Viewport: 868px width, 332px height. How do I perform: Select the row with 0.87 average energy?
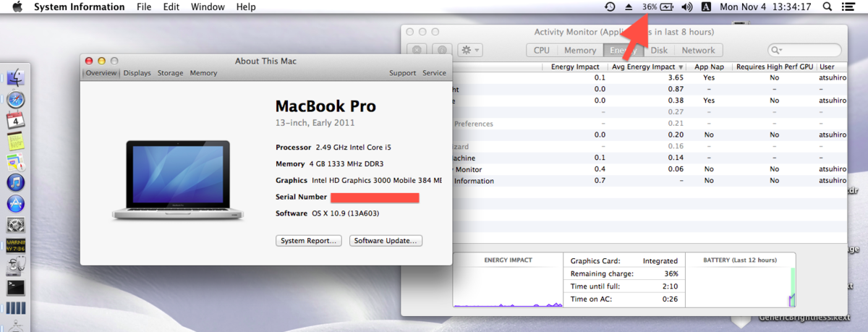pyautogui.click(x=650, y=89)
